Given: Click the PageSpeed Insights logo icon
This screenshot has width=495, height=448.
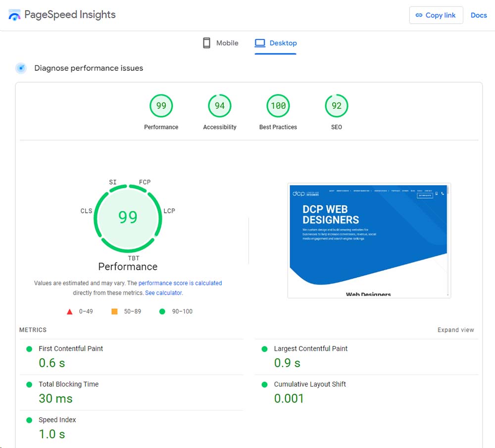Looking at the screenshot, I should point(14,15).
